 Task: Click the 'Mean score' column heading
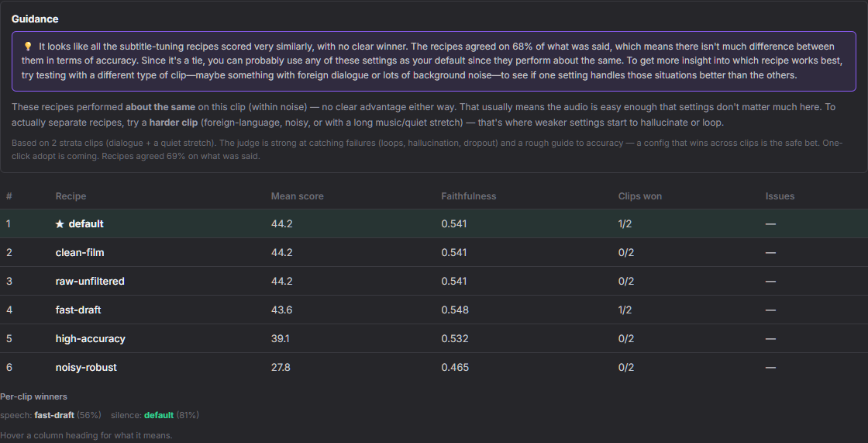point(298,196)
